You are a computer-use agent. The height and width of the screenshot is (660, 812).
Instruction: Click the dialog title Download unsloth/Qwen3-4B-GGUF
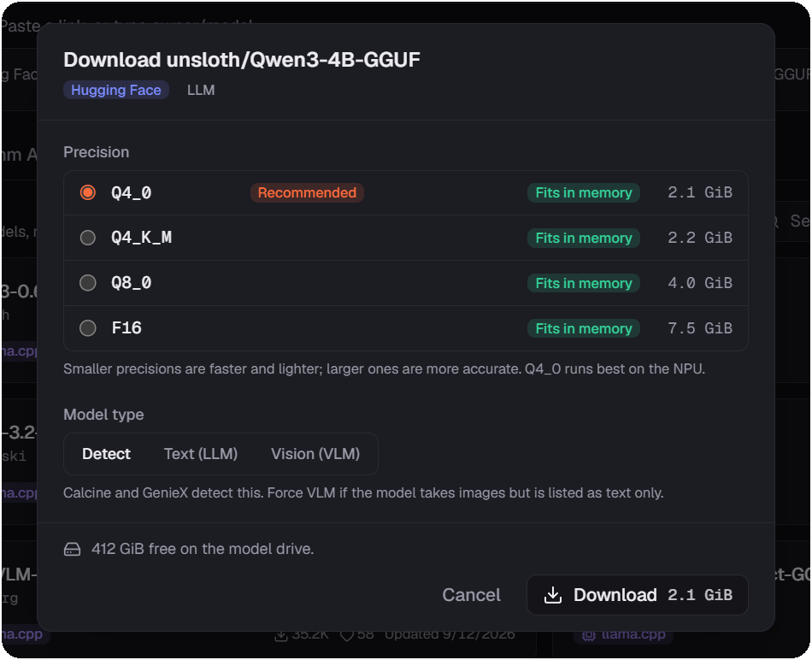(x=242, y=60)
